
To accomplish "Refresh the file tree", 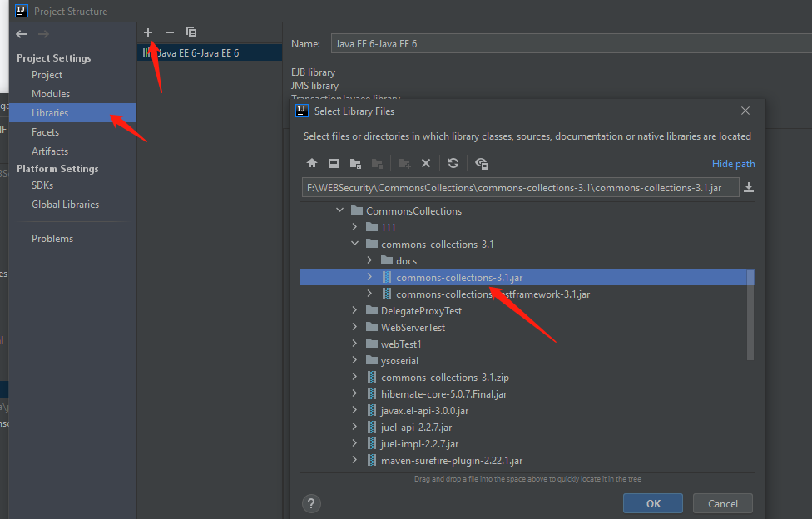I will (453, 164).
